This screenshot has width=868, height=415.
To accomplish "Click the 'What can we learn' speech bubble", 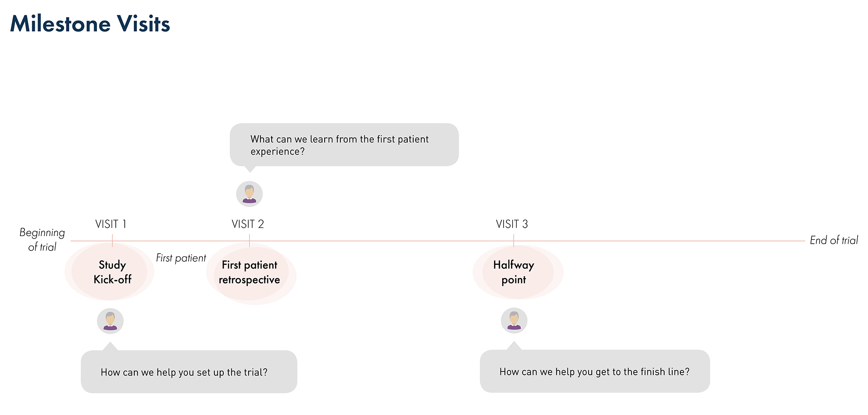I will coord(344,145).
